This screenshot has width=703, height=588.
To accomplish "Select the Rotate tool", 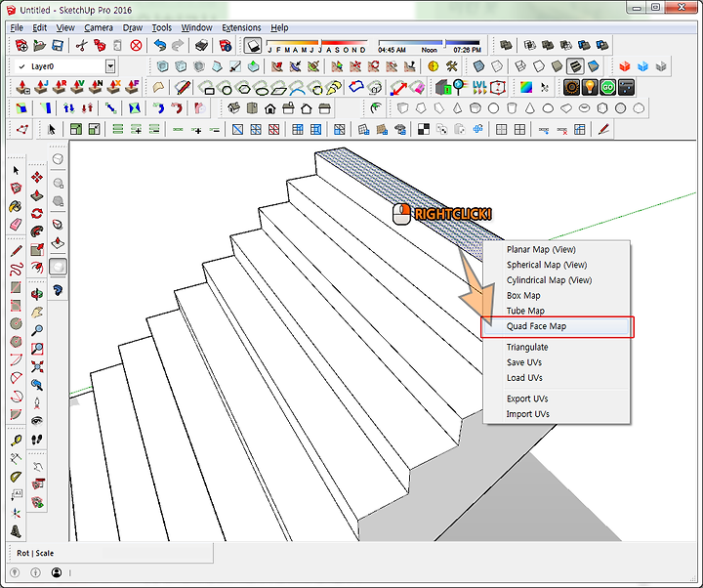I will (x=37, y=213).
